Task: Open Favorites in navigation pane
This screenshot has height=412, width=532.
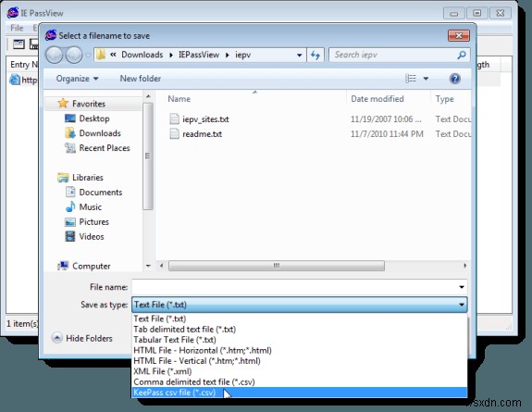Action: click(89, 104)
